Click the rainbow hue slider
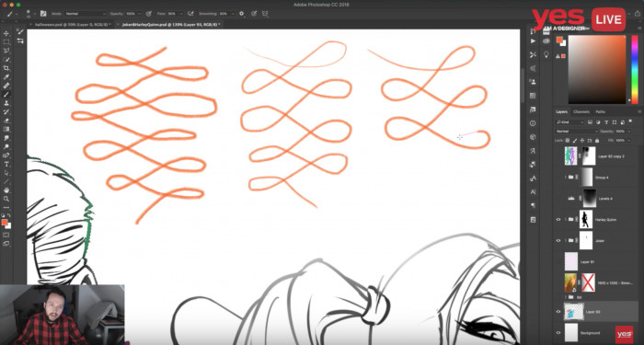The height and width of the screenshot is (345, 644). (635, 69)
